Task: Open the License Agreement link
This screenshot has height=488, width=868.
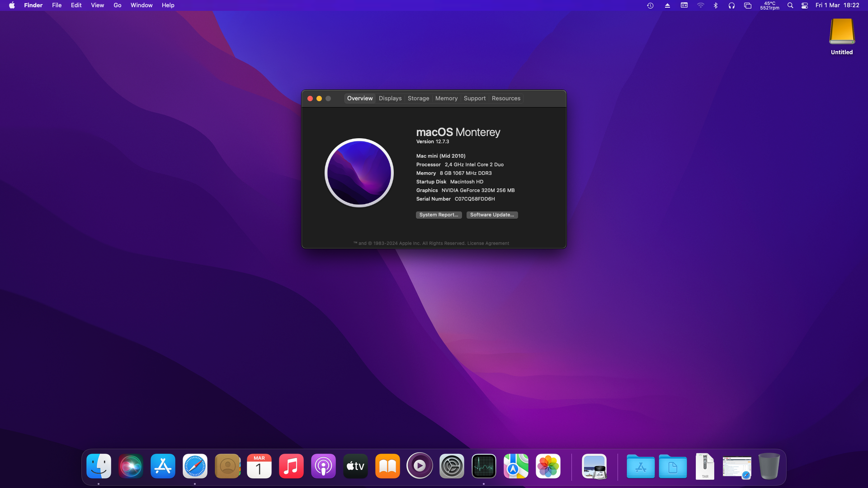Action: click(x=488, y=244)
